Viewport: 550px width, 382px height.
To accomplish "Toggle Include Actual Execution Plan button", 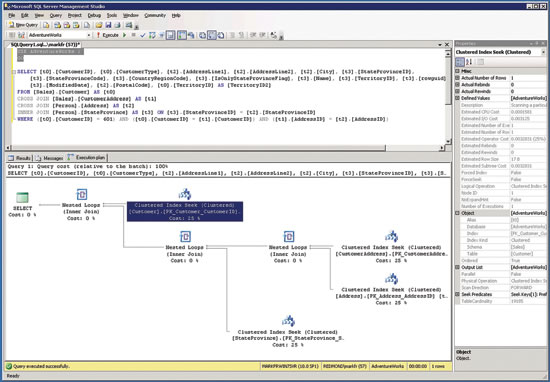I will coord(182,35).
